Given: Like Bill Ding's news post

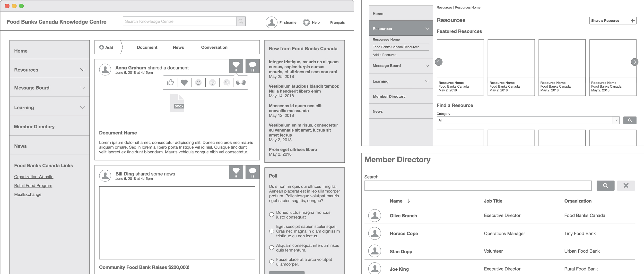Looking at the screenshot, I should 236,172.
